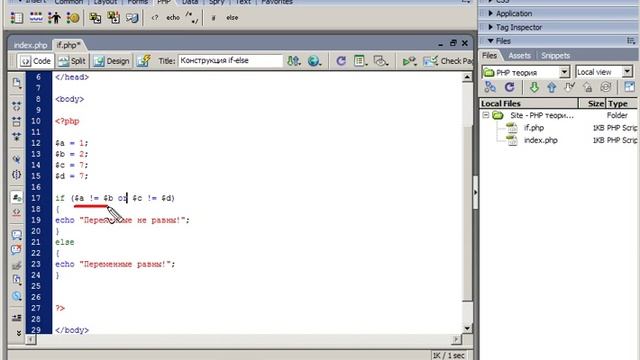The image size is (640, 360).
Task: Open the PHP insert bar tab
Action: (x=163, y=2)
